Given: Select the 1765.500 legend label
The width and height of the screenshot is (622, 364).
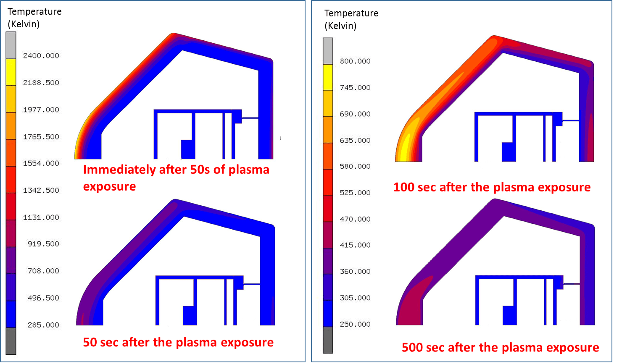Looking at the screenshot, I should (x=41, y=136).
